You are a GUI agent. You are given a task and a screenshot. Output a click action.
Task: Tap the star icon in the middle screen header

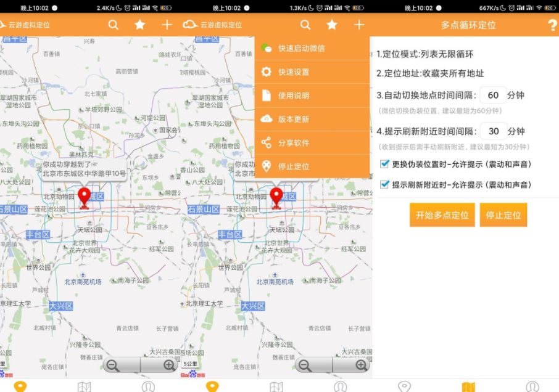click(332, 25)
